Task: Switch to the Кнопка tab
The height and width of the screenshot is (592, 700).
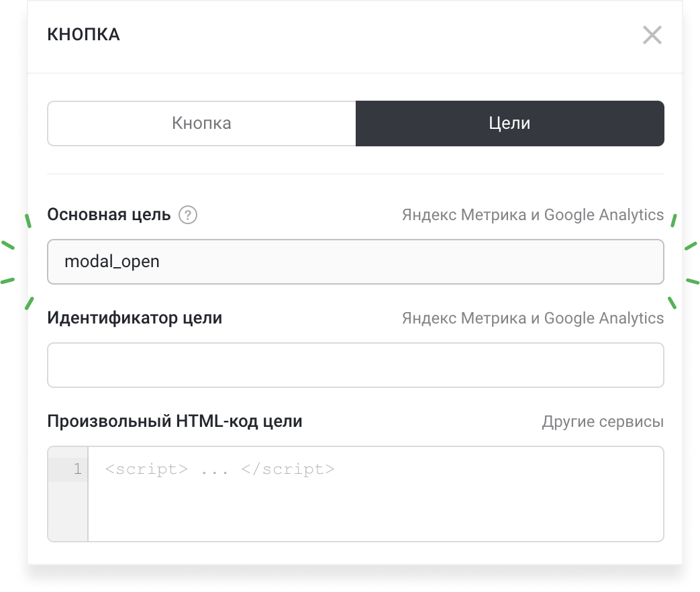Action: point(202,124)
